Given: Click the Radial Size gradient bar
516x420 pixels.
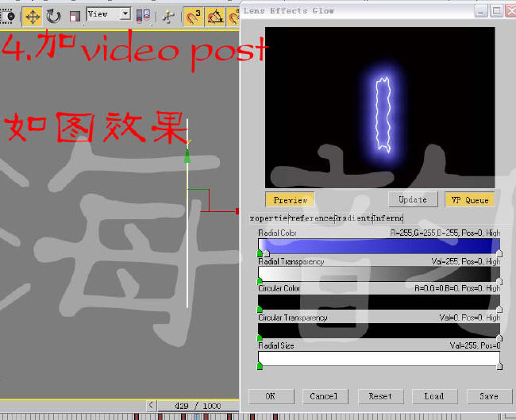Looking at the screenshot, I should coord(379,358).
